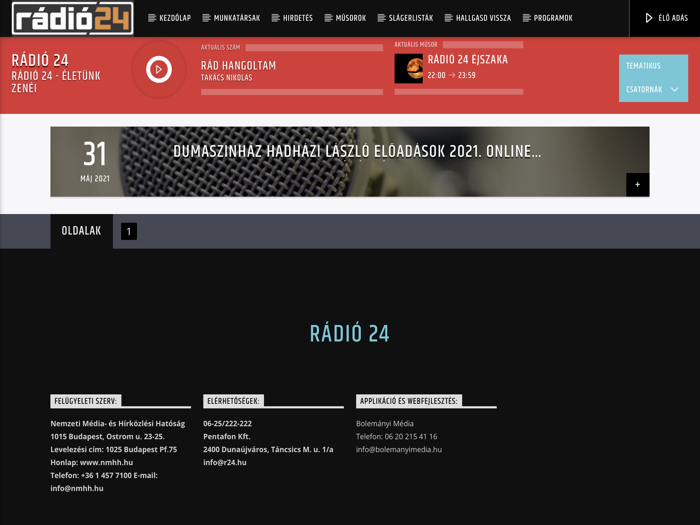
Task: Click the Elérhetőségek heading
Action: [x=233, y=401]
